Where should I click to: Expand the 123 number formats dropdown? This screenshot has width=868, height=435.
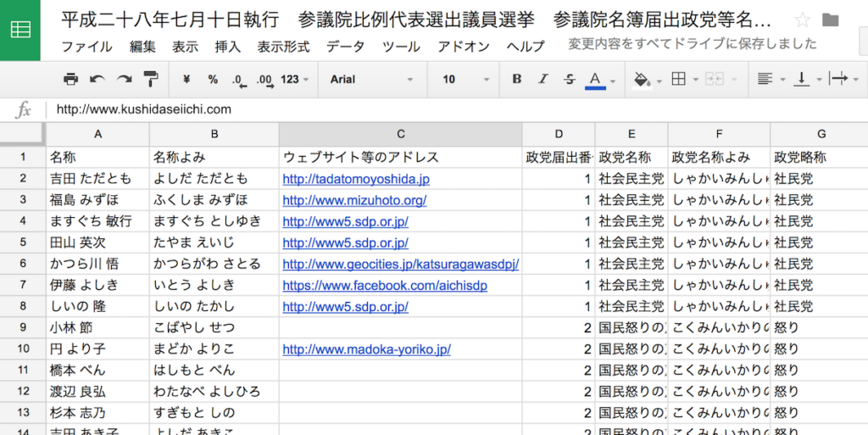tap(294, 79)
